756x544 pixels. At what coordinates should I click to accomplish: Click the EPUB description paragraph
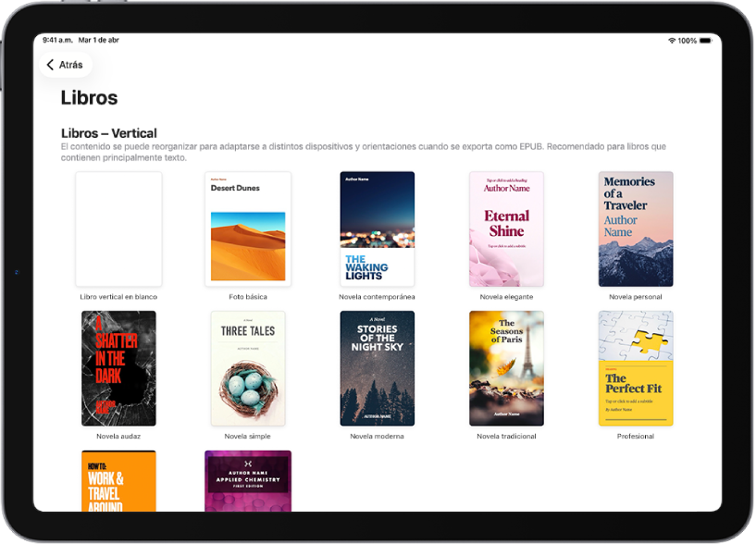pos(363,152)
